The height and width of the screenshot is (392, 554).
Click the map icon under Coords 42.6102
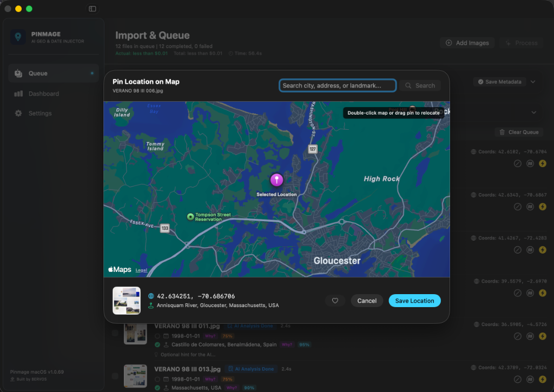(530, 163)
